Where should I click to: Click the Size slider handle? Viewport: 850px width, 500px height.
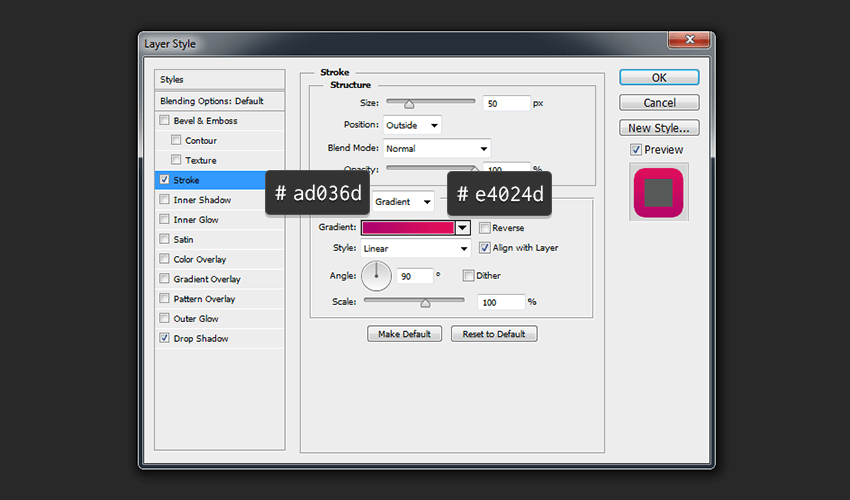tap(407, 102)
